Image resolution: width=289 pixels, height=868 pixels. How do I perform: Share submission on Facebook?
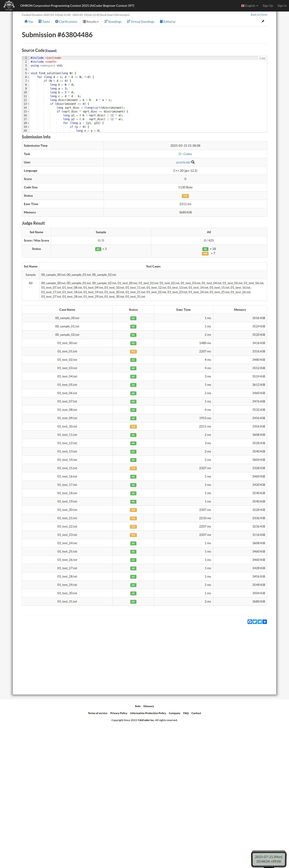pos(250,622)
